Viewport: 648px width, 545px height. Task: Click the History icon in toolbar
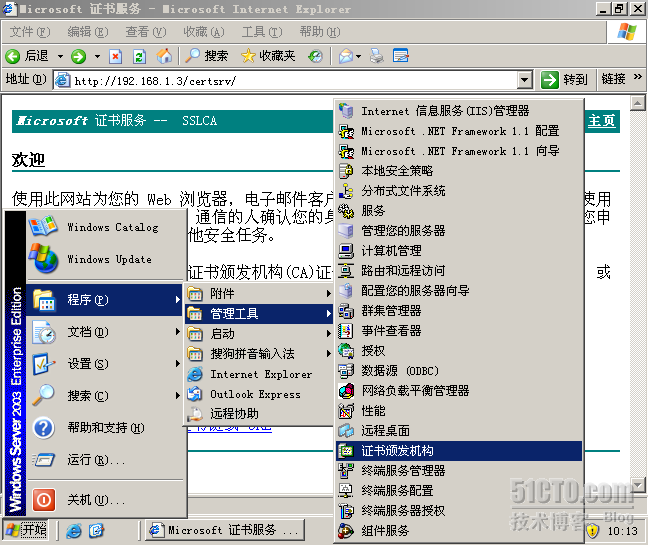click(315, 56)
